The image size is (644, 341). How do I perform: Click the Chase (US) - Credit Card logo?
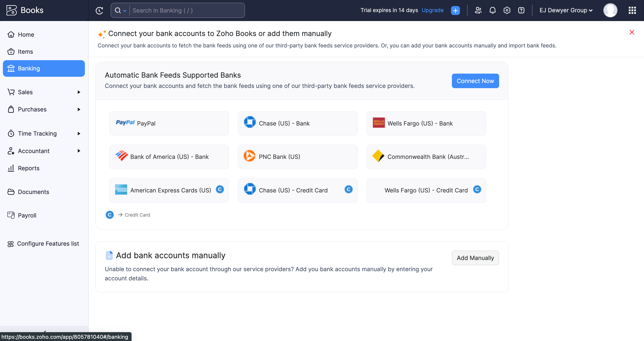point(249,189)
